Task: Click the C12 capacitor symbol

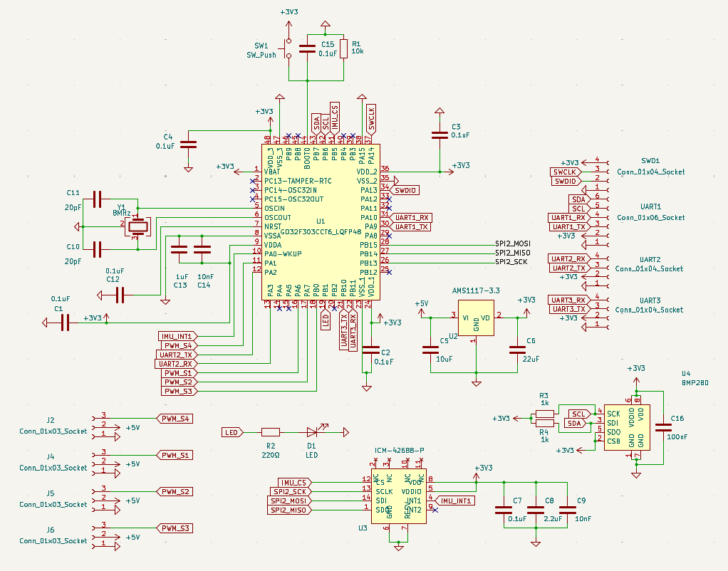Action: pyautogui.click(x=120, y=295)
